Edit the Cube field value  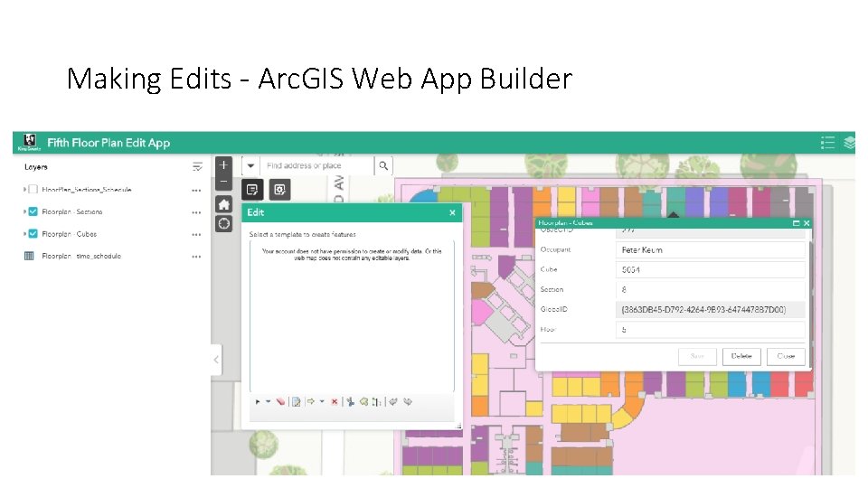(711, 270)
